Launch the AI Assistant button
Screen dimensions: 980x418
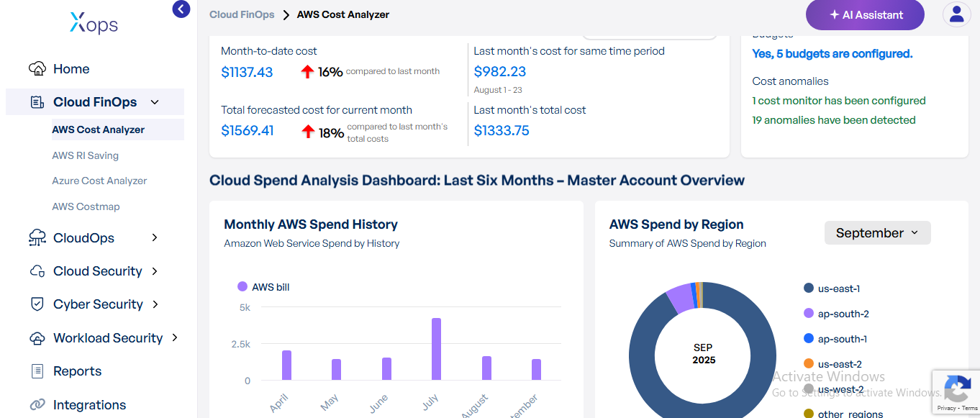[x=864, y=14]
